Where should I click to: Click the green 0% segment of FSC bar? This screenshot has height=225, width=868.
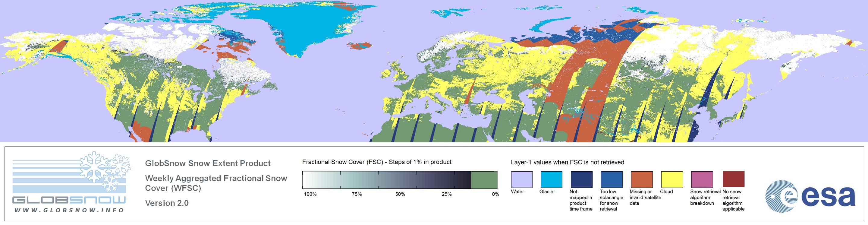click(484, 180)
